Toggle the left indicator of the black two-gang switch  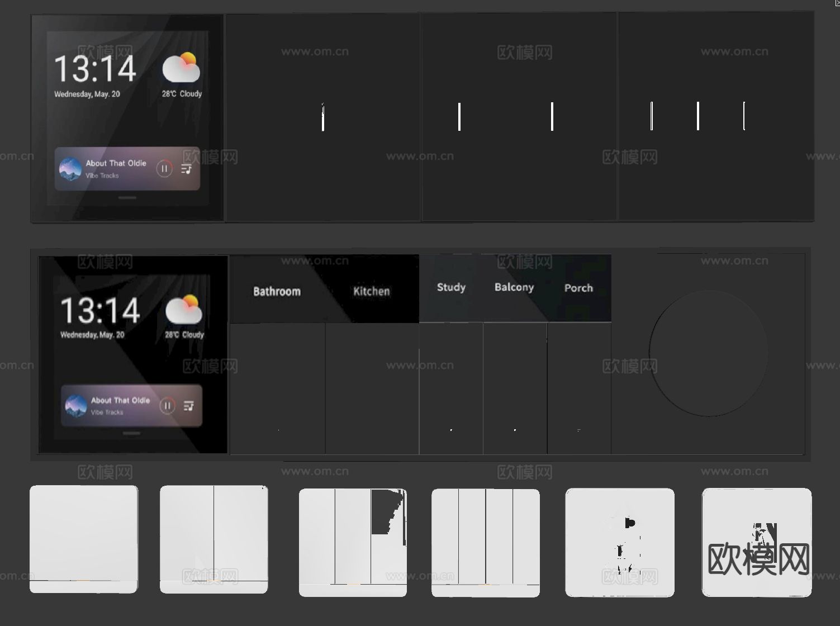coord(459,117)
